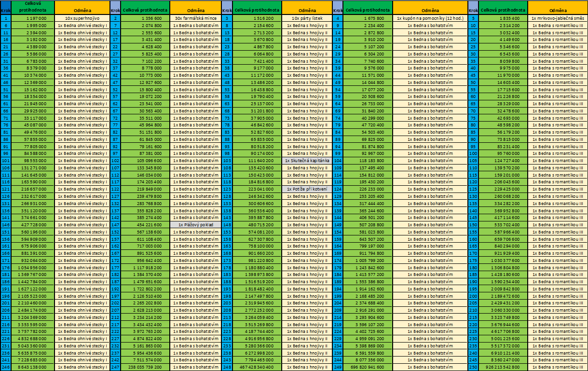588x371 pixels.
Task: Click the step number 246 cell
Action: 5,368
